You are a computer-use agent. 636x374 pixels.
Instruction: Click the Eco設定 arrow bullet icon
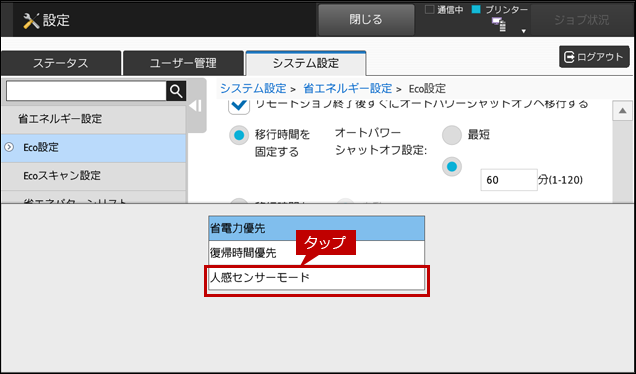click(9, 147)
